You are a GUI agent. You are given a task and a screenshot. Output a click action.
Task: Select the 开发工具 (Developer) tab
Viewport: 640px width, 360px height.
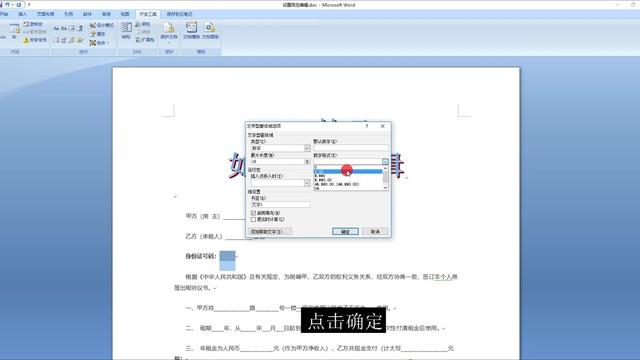[x=148, y=14]
